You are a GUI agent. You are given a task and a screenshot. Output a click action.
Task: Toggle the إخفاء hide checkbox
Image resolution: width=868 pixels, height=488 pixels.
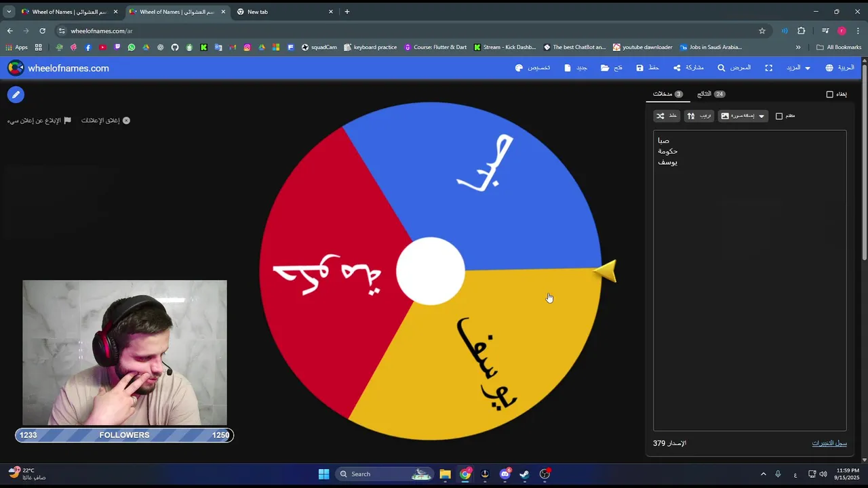point(829,94)
